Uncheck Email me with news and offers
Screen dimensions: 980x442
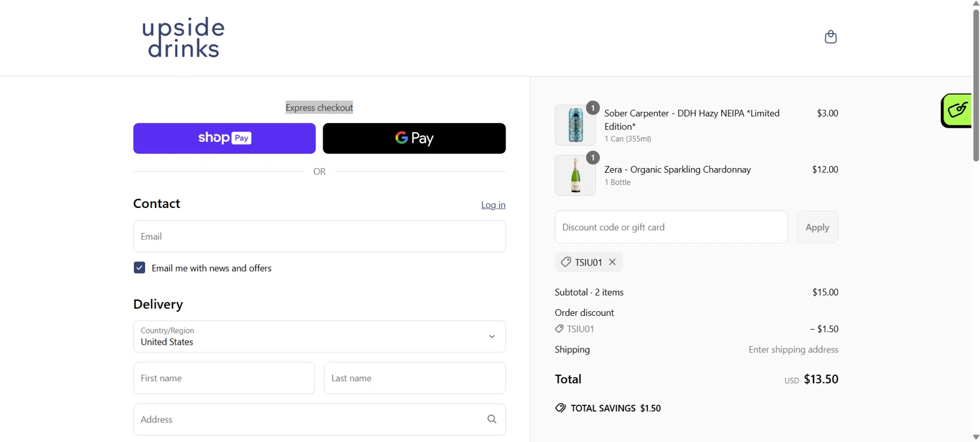139,268
